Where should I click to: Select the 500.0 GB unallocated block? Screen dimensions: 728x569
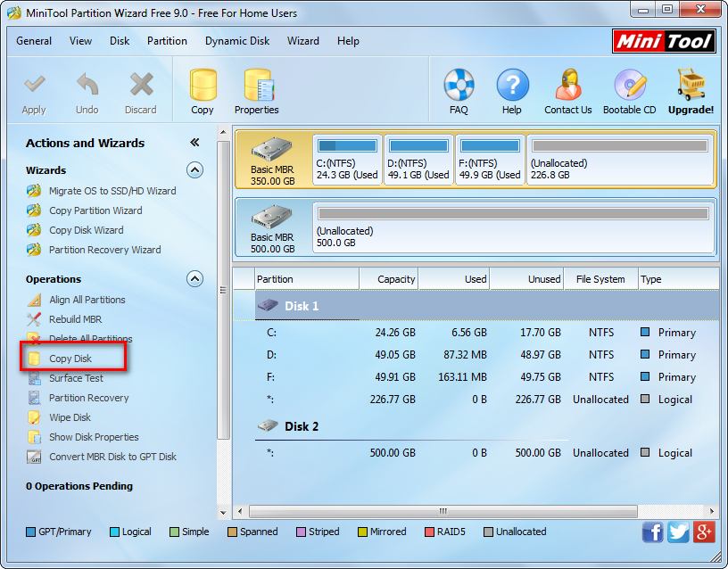coord(514,227)
